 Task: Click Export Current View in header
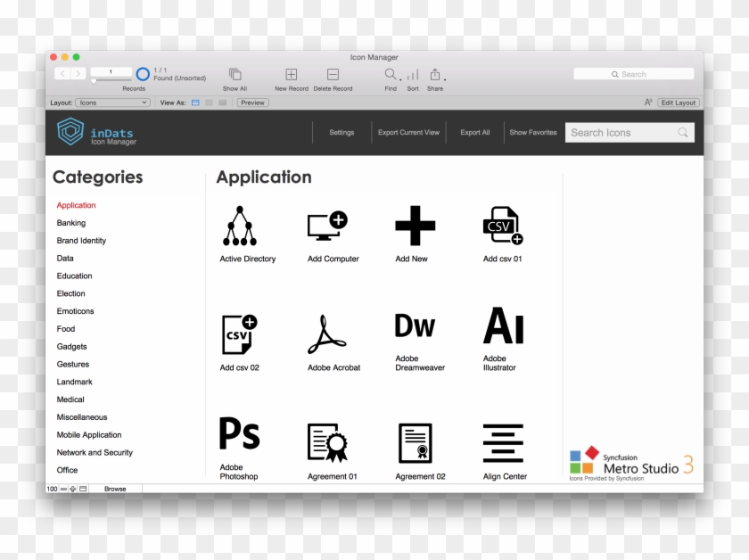408,132
